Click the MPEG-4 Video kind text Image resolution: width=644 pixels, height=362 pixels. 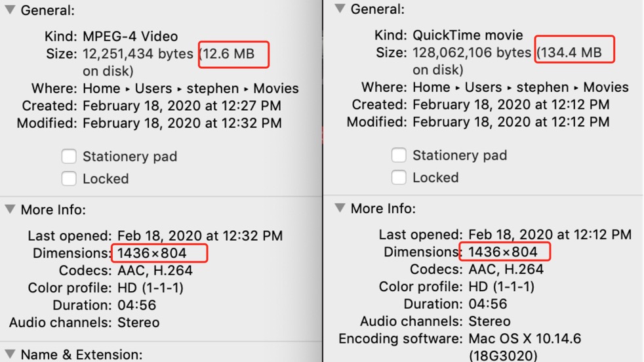tap(131, 36)
